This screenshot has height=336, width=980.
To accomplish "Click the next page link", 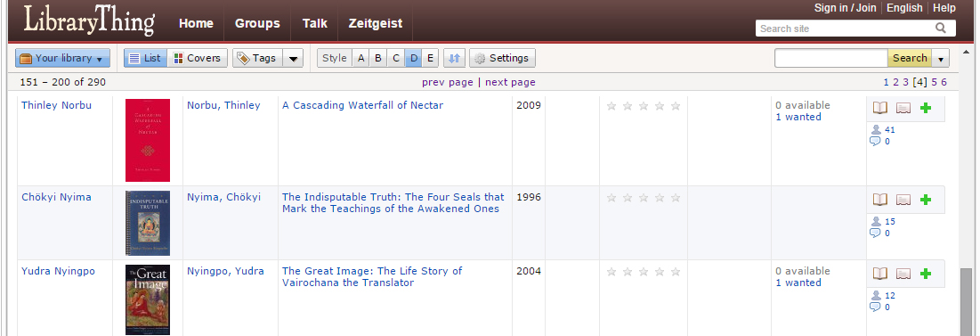I will click(510, 82).
